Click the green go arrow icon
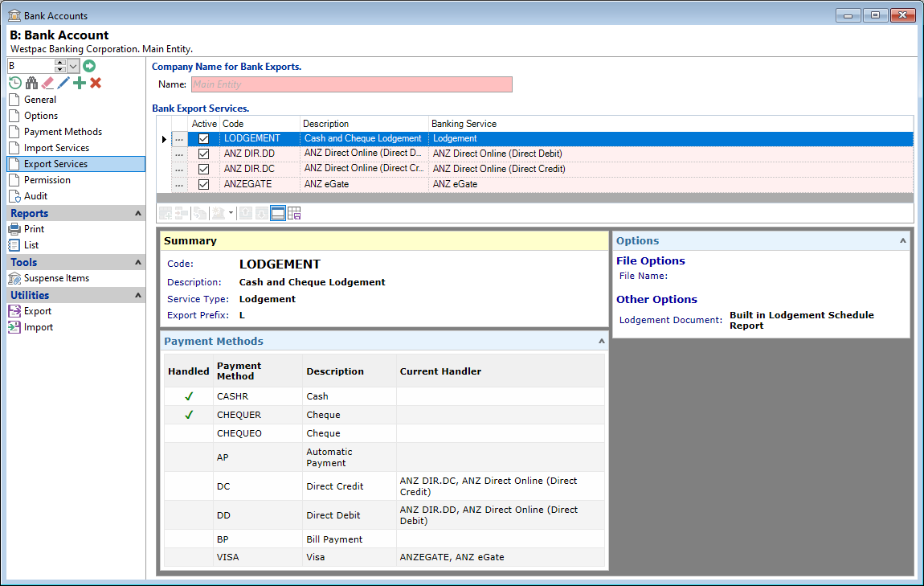 click(x=89, y=66)
